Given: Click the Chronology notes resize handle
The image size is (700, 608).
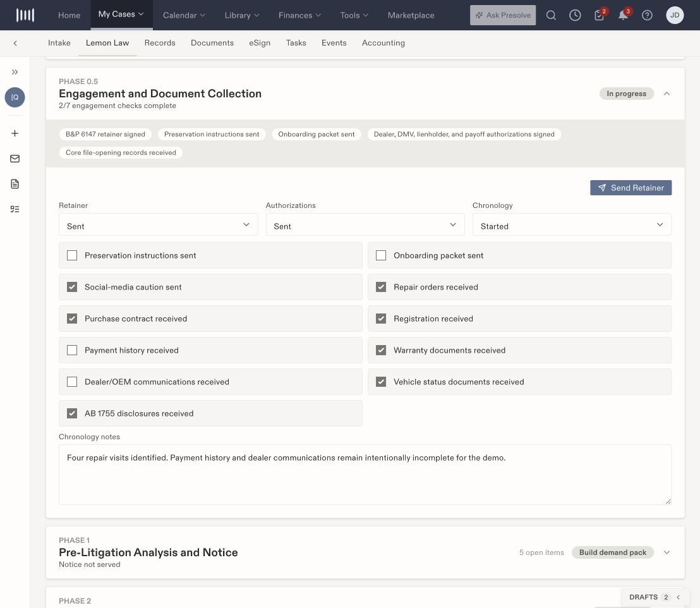Looking at the screenshot, I should 668,501.
